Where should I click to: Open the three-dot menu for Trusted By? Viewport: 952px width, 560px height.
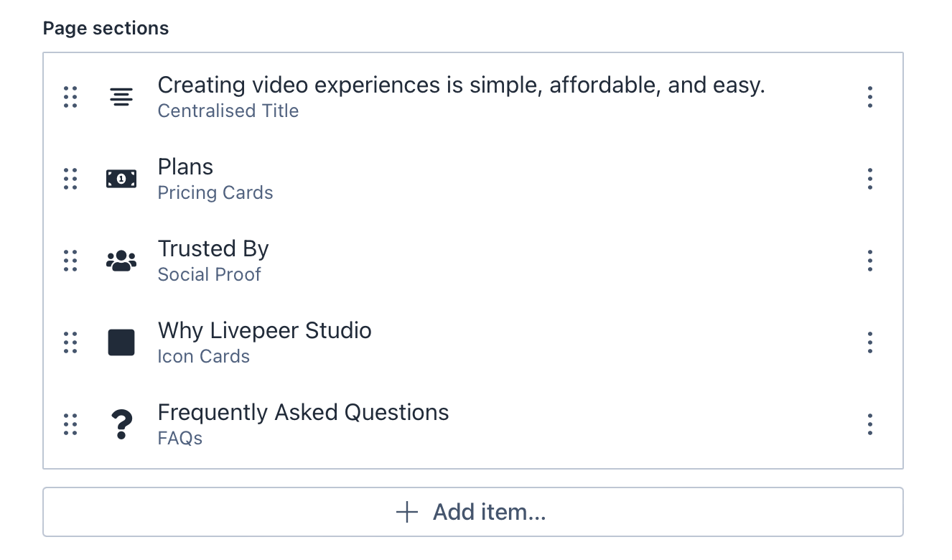click(x=869, y=261)
